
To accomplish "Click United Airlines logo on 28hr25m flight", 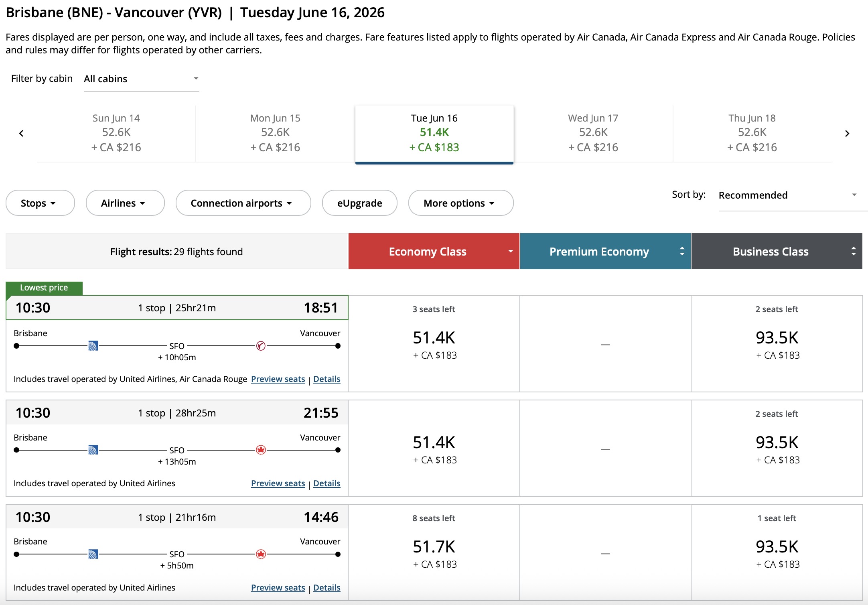I will coord(93,450).
